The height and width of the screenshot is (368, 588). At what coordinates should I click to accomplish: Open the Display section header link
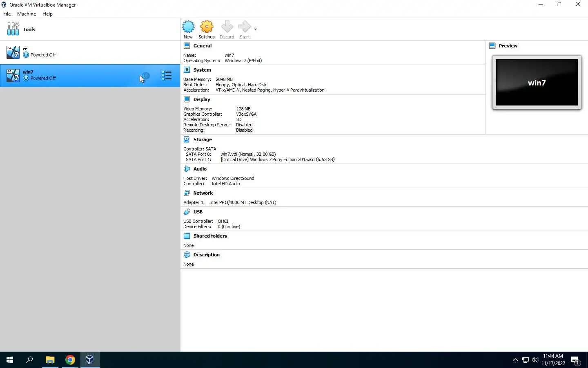pos(202,99)
